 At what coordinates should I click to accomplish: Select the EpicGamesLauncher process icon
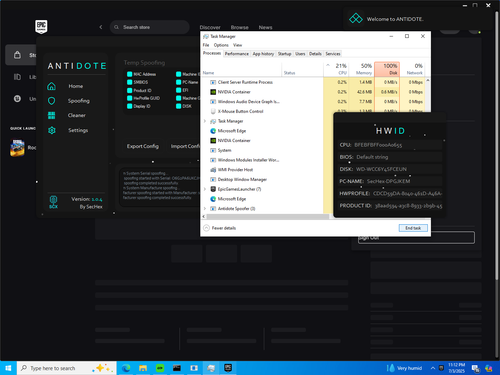point(213,189)
